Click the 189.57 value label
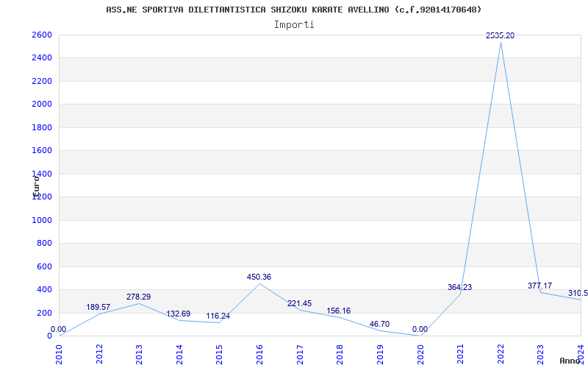This screenshot has width=588, height=368. click(98, 308)
